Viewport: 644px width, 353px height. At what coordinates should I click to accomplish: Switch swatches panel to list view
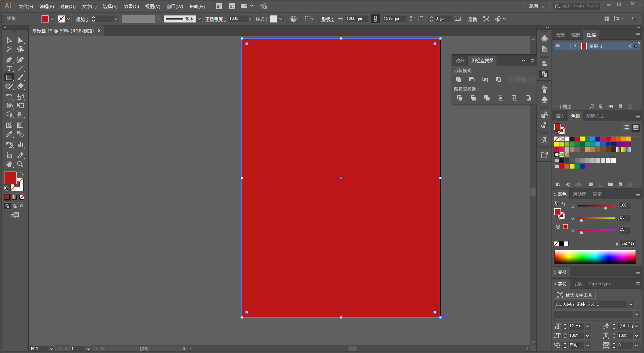coord(627,128)
